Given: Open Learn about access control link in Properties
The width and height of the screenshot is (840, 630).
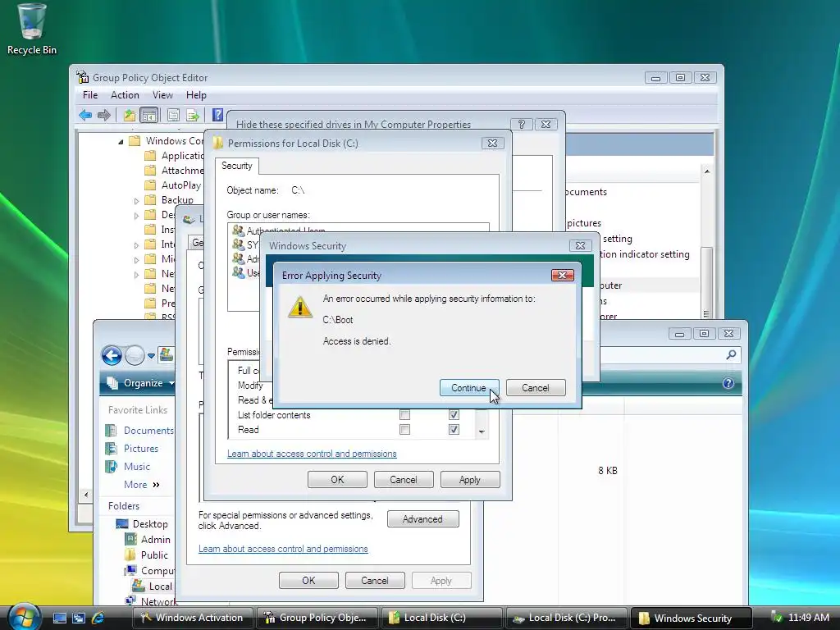Looking at the screenshot, I should [x=283, y=549].
